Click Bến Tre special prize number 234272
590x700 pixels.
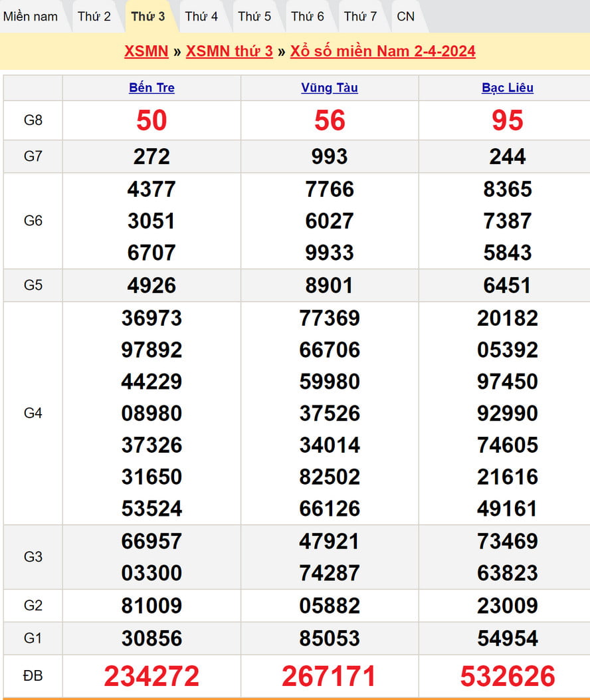tap(151, 676)
